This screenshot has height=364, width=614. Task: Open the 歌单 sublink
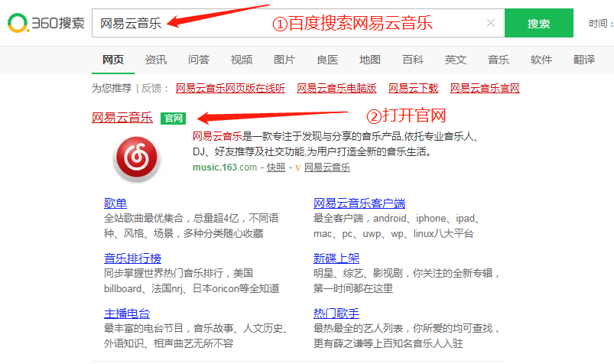click(115, 203)
